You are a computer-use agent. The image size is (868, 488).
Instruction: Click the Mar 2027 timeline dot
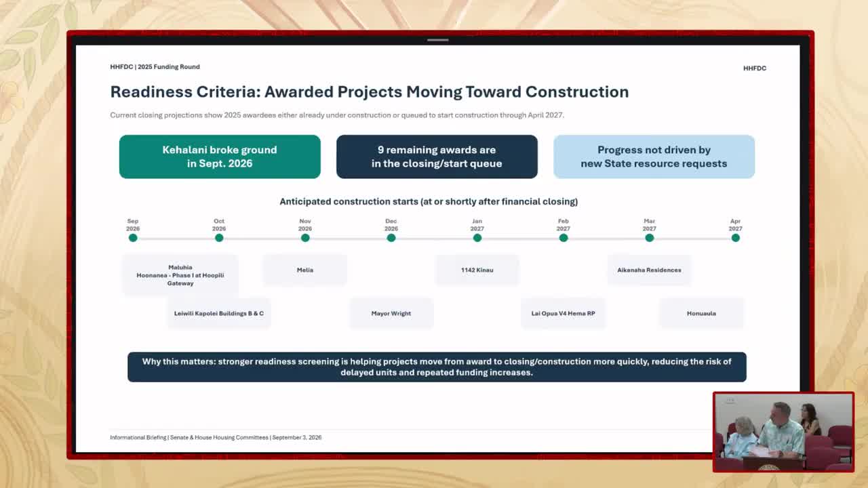click(x=650, y=238)
